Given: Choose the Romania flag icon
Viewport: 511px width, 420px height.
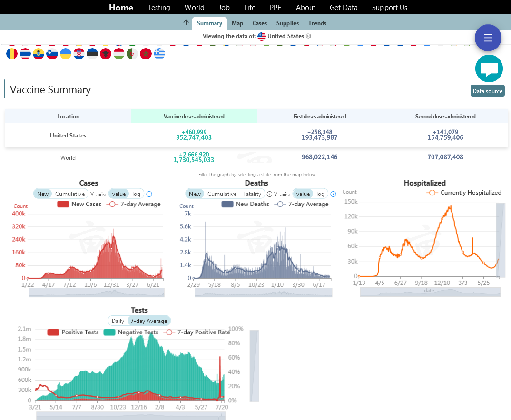Looking at the screenshot, I should click(x=12, y=54).
